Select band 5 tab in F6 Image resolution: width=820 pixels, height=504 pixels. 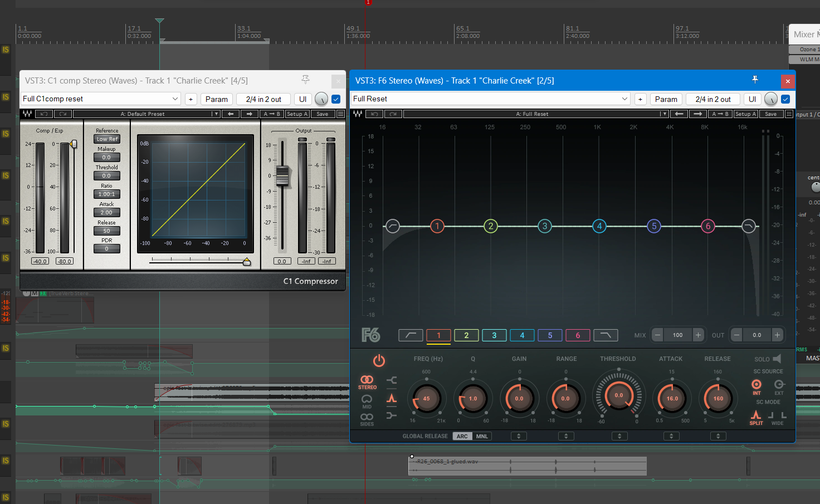tap(550, 335)
